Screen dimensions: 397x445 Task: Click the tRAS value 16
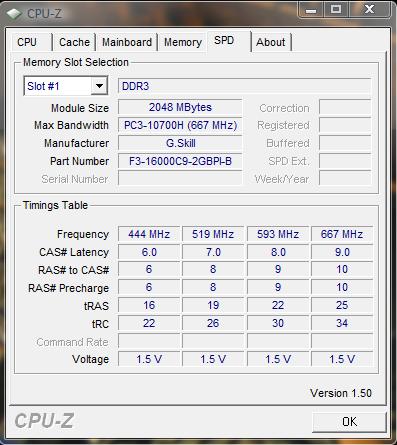149,305
